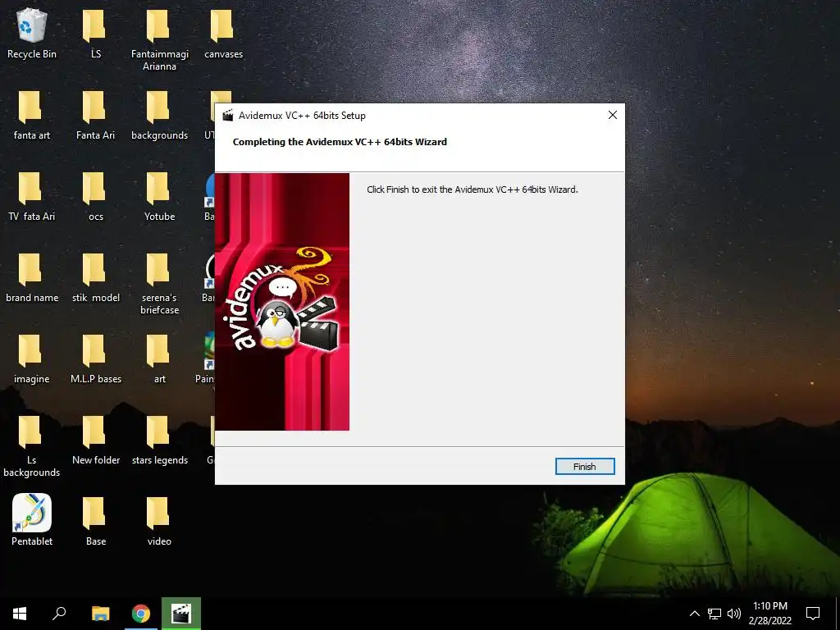The width and height of the screenshot is (840, 630).
Task: Select the imagine folder on desktop
Action: [x=32, y=359]
